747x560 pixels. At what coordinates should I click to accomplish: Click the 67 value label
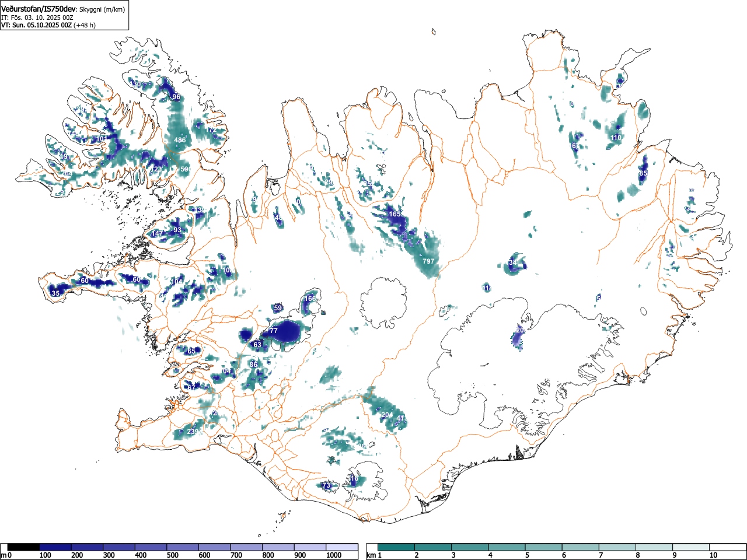(191, 388)
